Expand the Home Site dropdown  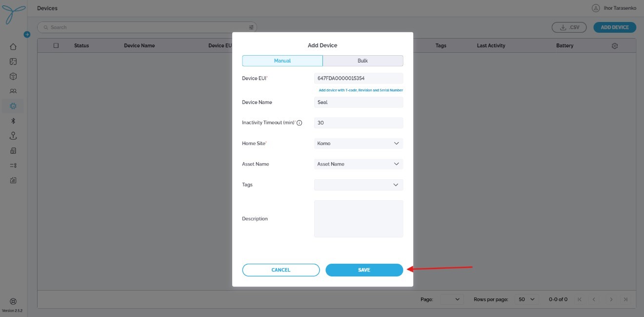[x=359, y=144]
